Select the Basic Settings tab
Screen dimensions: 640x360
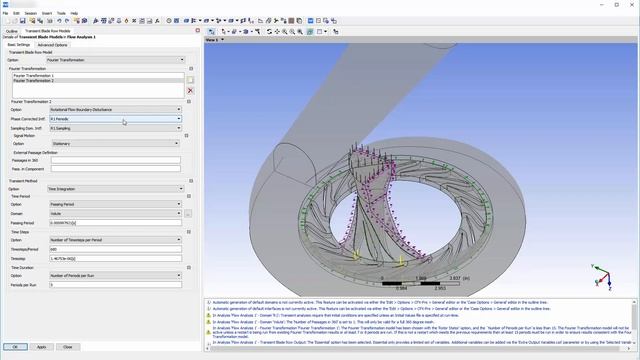click(18, 45)
